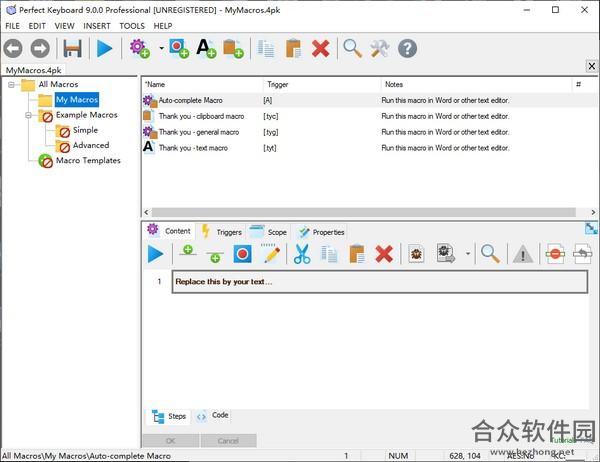Select My Macros folder in tree
The width and height of the screenshot is (600, 462).
tap(77, 100)
